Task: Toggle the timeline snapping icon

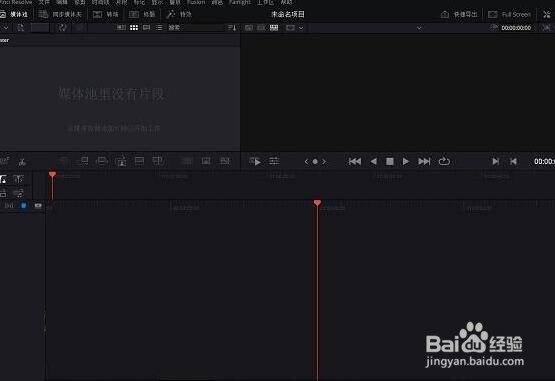Action: click(18, 180)
